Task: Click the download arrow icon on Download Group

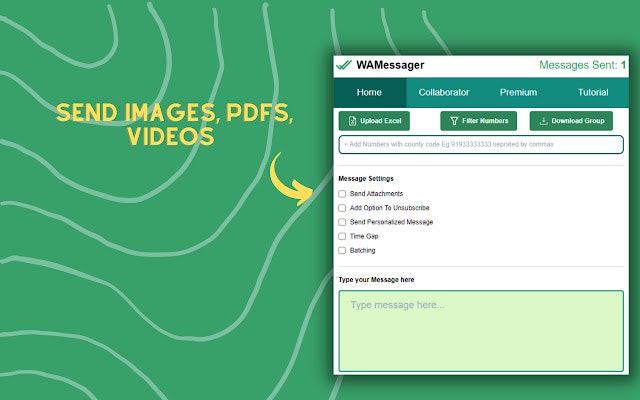Action: point(543,121)
